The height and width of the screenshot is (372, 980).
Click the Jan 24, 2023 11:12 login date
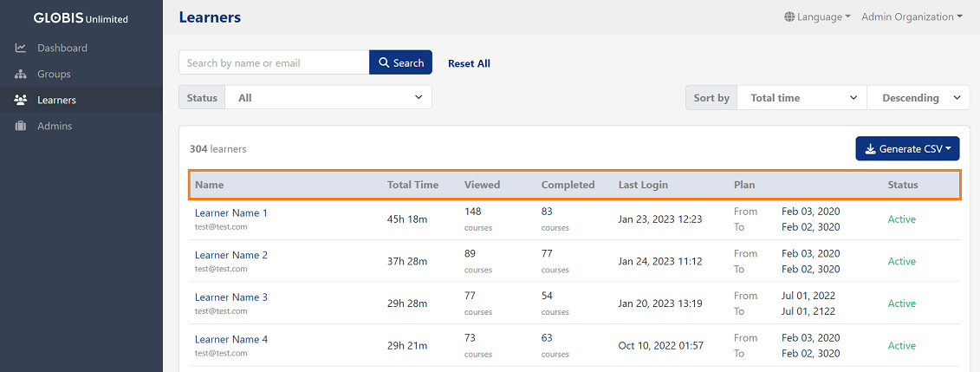(x=660, y=261)
